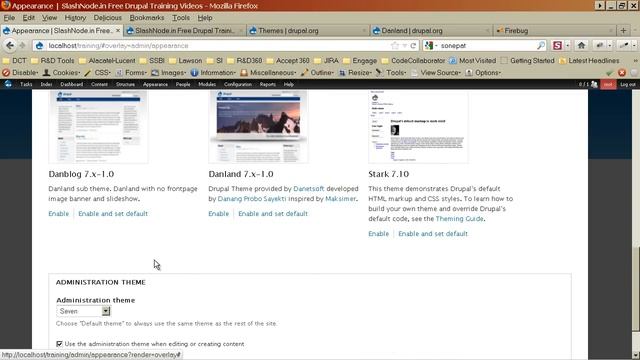Image resolution: width=640 pixels, height=360 pixels.
Task: Open Structure in Drupal admin toolbar
Action: [125, 84]
